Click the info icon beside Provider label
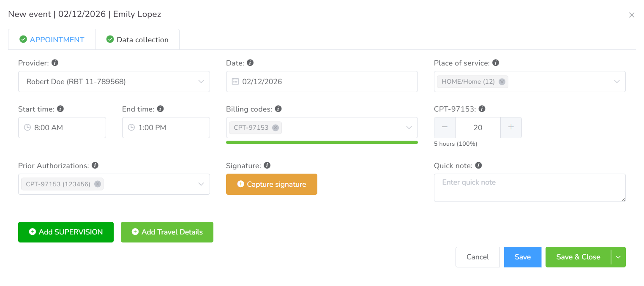Screen dimensions: 644x286 (x=55, y=63)
